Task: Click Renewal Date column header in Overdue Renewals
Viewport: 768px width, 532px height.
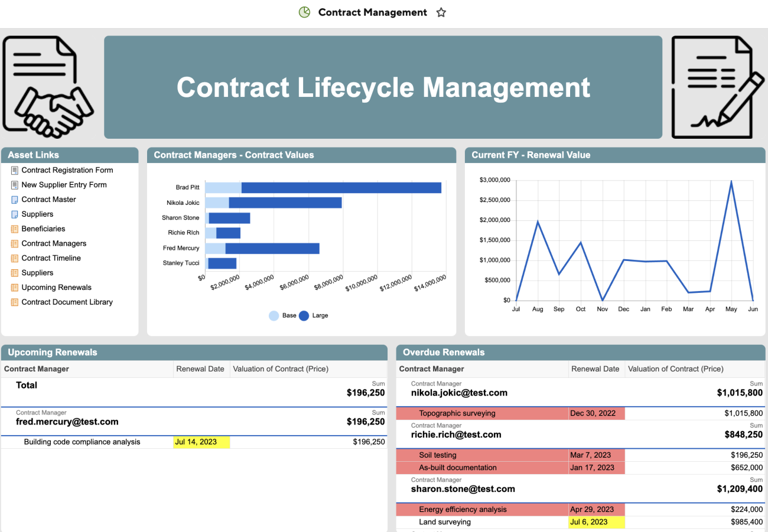Action: pos(595,369)
